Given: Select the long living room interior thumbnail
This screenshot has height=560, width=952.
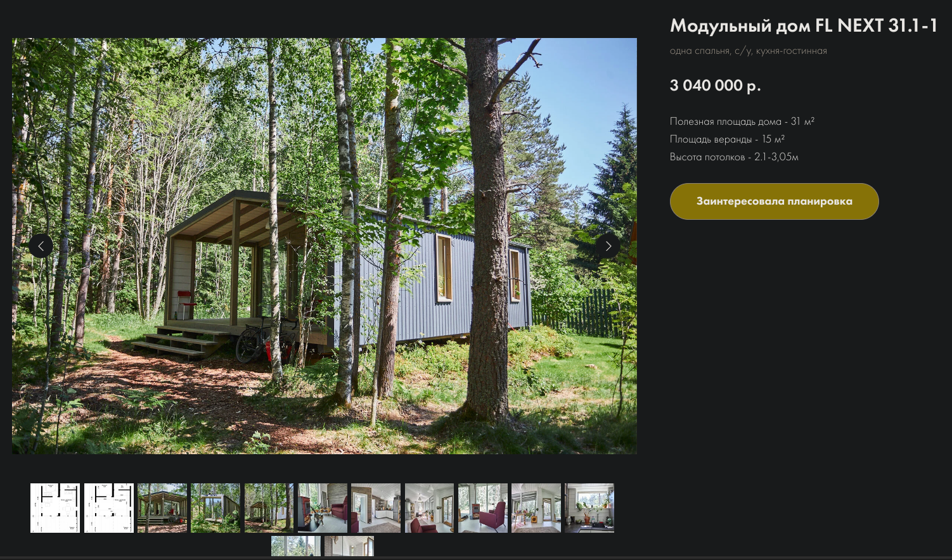Looking at the screenshot, I should coord(430,508).
